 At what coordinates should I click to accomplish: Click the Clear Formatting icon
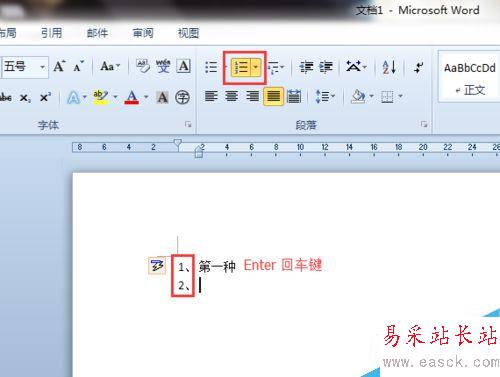(143, 66)
